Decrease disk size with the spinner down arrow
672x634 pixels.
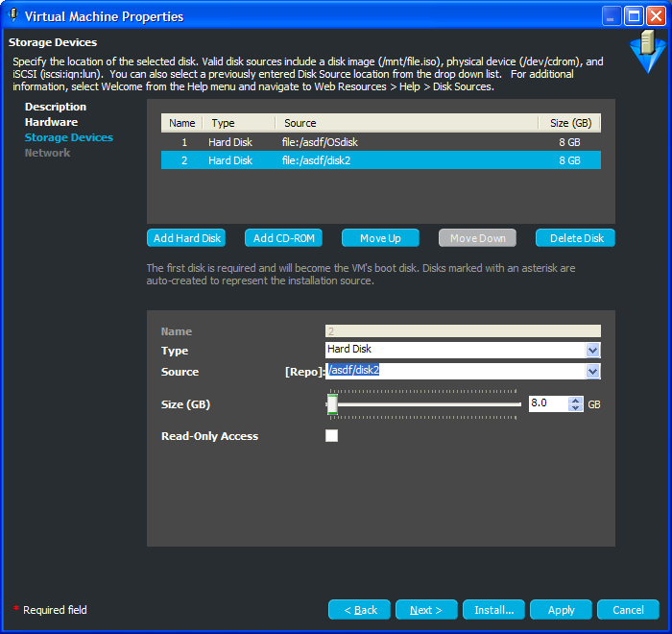(x=576, y=407)
